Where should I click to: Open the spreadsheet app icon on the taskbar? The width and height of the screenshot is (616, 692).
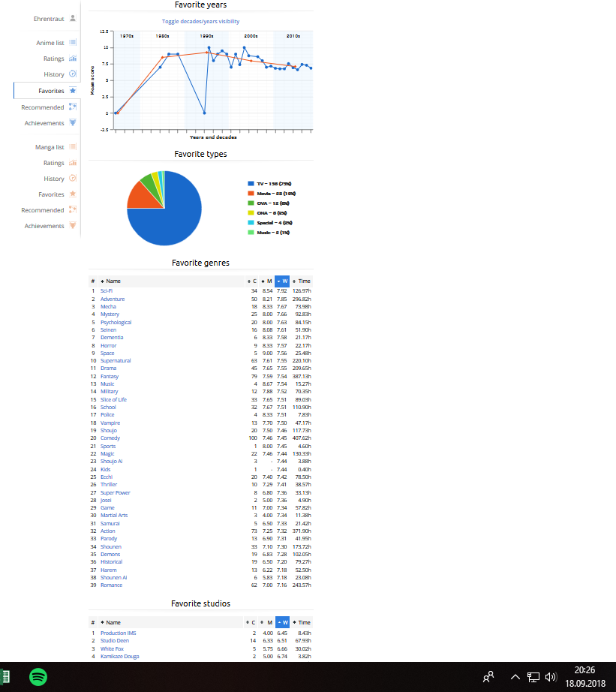[5, 676]
